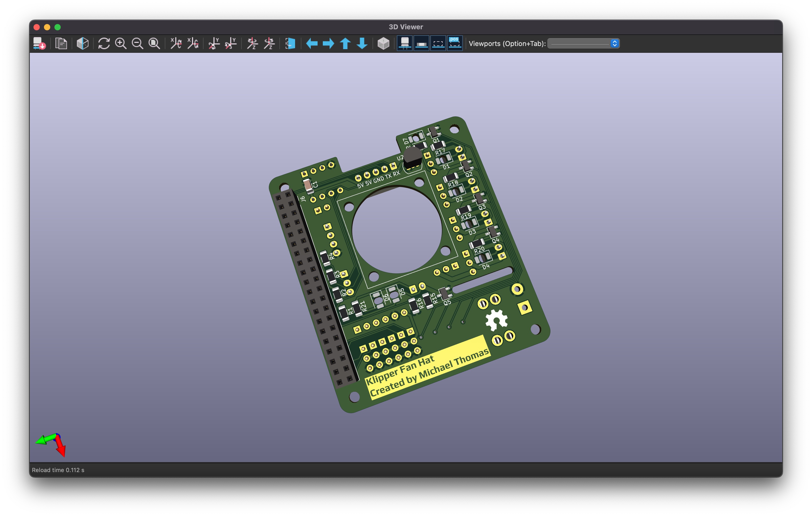Screen dimensions: 812x516
Task: Rotate X counterclockwise
Action: point(193,43)
